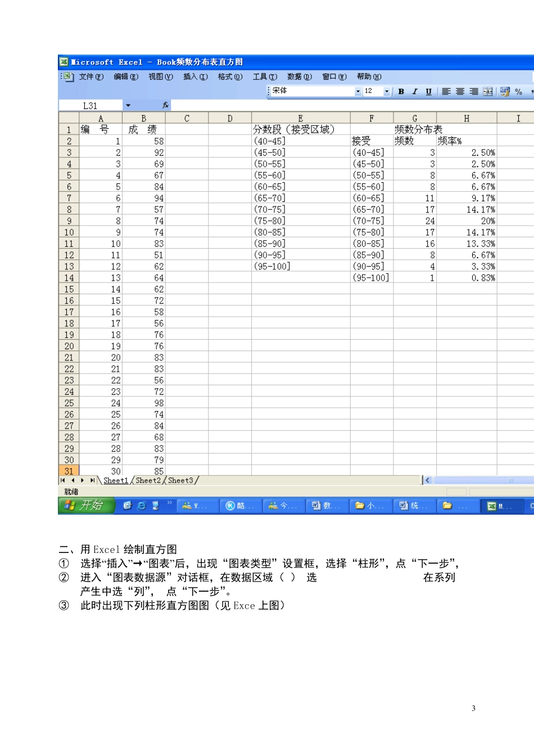Go to the next sheet tab arrow
This screenshot has height=756, width=534.
[x=83, y=480]
